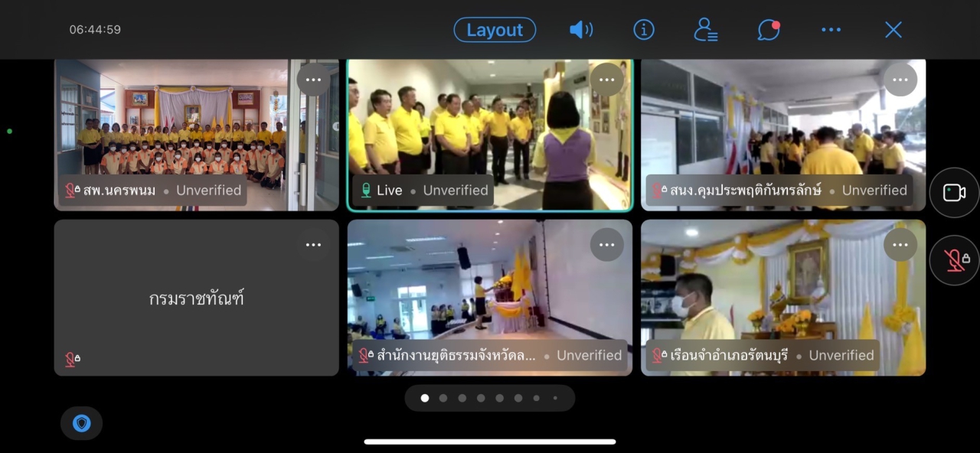Open options for สพ.นครพนม video tile
The width and height of the screenshot is (980, 453).
coord(313,80)
